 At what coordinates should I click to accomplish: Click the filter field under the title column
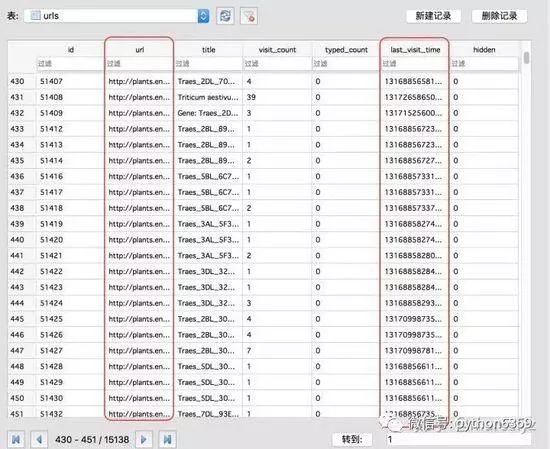click(208, 63)
